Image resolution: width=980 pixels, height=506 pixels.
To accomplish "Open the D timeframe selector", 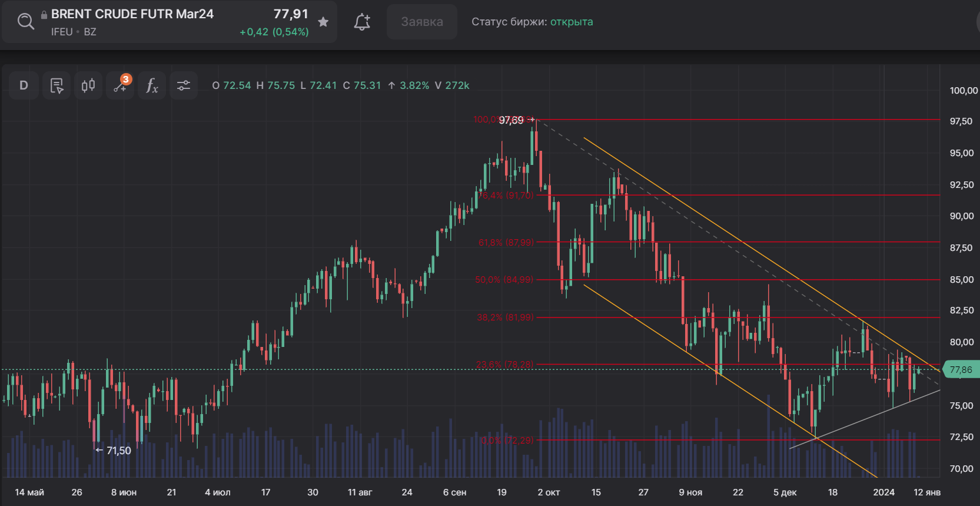I will 24,85.
